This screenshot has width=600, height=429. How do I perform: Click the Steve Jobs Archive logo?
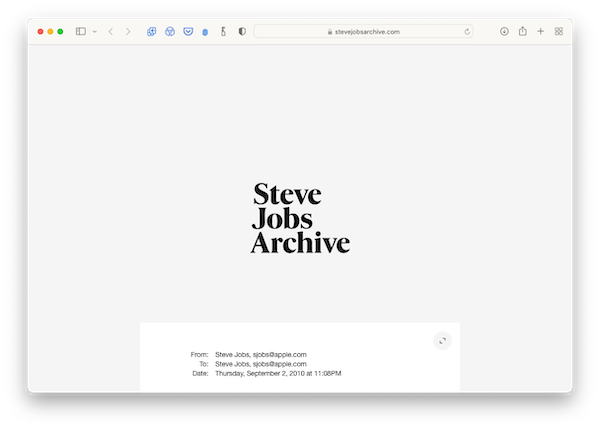click(300, 218)
